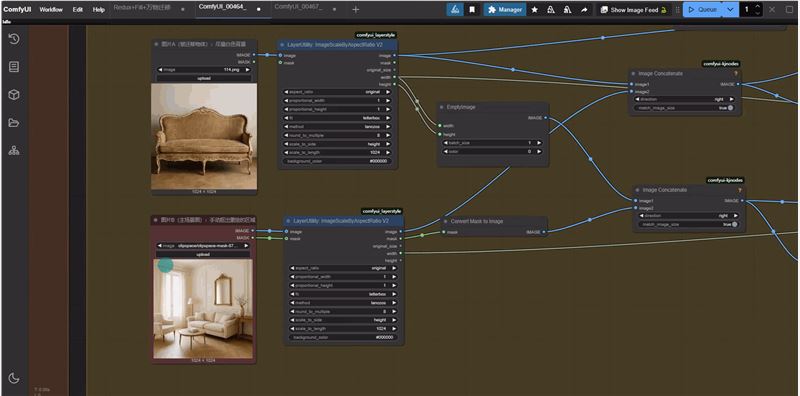Image resolution: width=800 pixels, height=396 pixels.
Task: Edit background_color #000000 in upper scale node
Action: tap(337, 161)
